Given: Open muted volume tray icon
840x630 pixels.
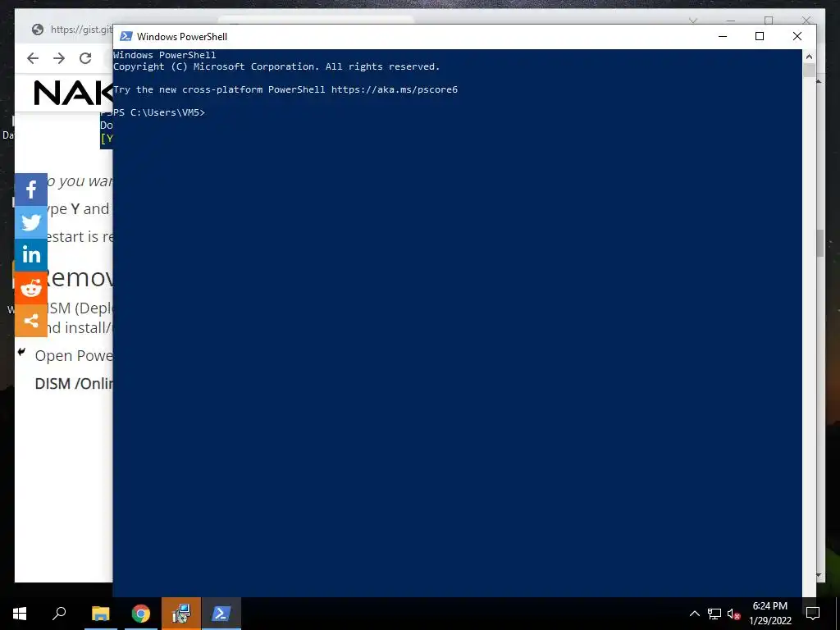Looking at the screenshot, I should 733,614.
